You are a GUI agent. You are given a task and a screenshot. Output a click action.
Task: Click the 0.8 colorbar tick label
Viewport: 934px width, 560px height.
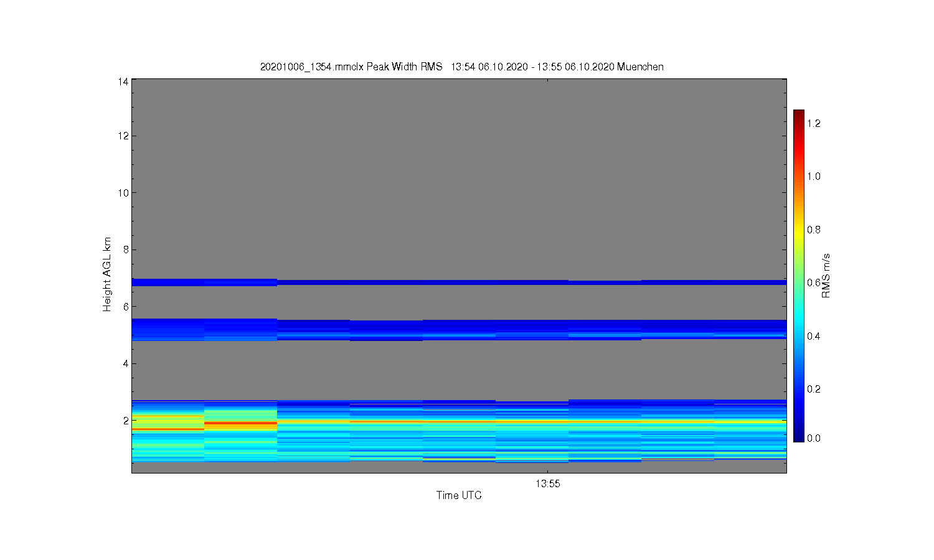[x=814, y=230]
